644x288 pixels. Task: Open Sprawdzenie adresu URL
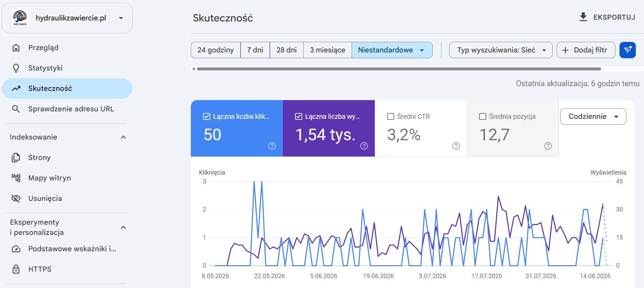click(67, 109)
